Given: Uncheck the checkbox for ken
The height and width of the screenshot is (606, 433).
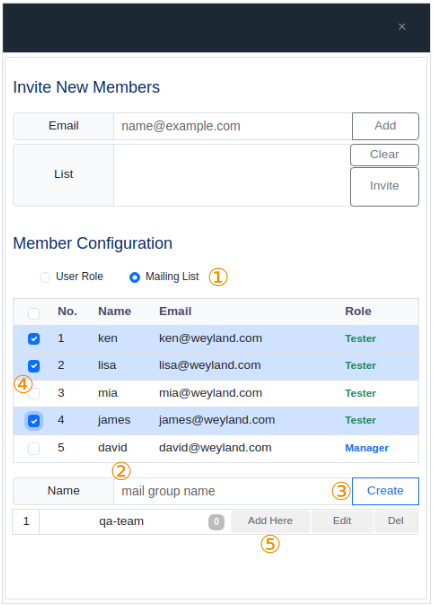Looking at the screenshot, I should click(x=34, y=339).
